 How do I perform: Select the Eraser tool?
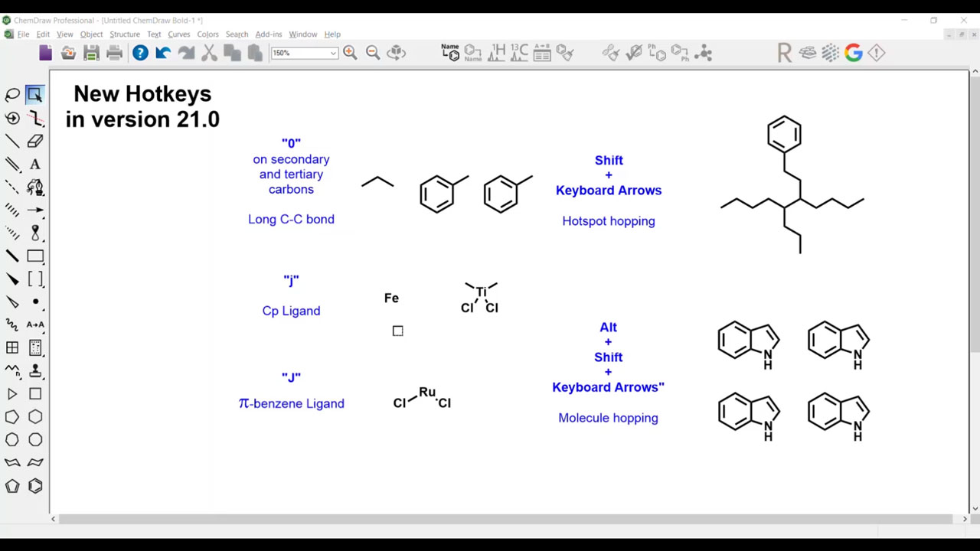tap(35, 141)
